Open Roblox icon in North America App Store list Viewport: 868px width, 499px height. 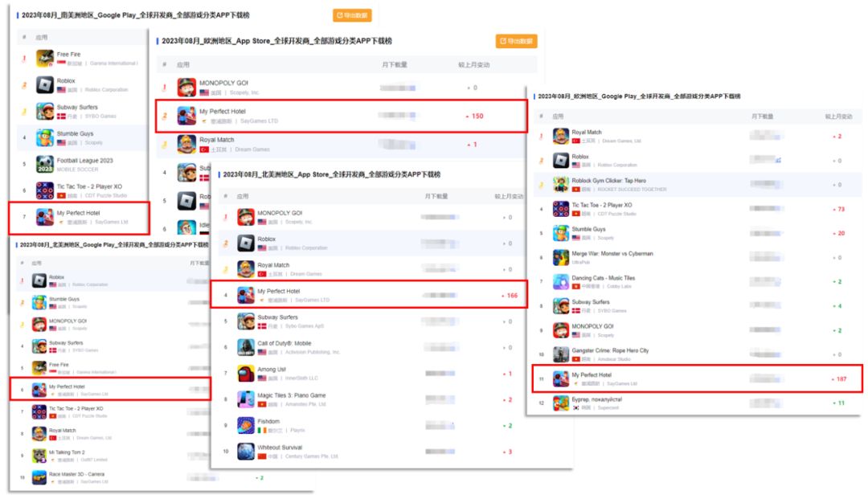click(246, 243)
